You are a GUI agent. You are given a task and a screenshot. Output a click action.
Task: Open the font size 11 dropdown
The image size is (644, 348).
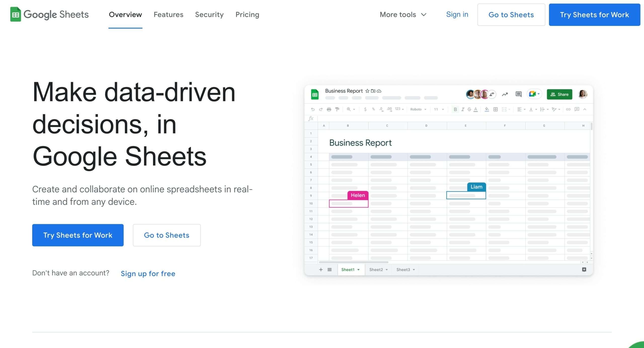pyautogui.click(x=439, y=109)
